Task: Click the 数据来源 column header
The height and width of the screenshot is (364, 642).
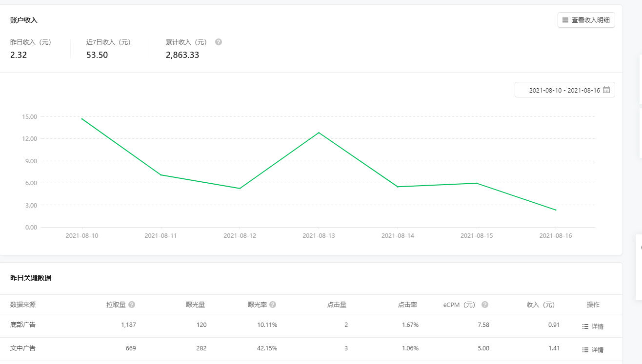Action: [x=23, y=305]
